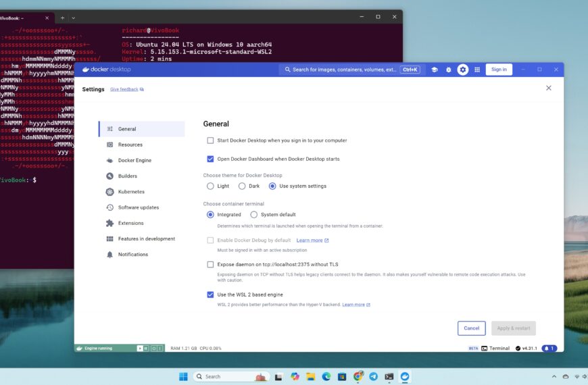
Task: Click the General sliders icon in sidebar
Action: [110, 129]
